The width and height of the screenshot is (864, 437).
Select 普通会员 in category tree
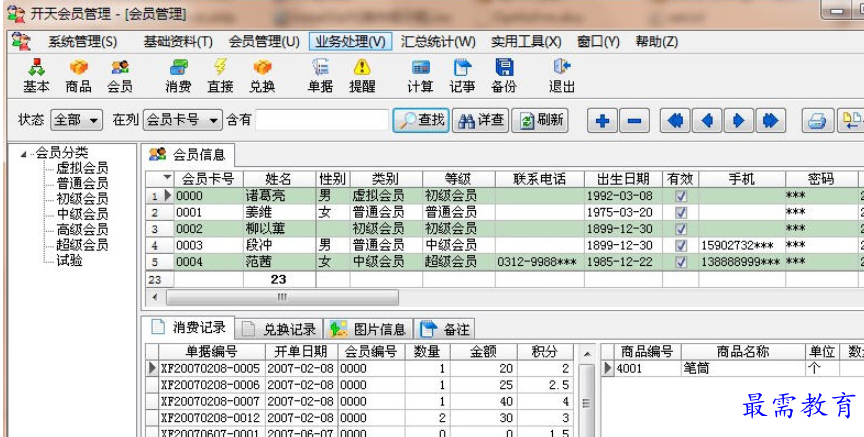point(82,184)
